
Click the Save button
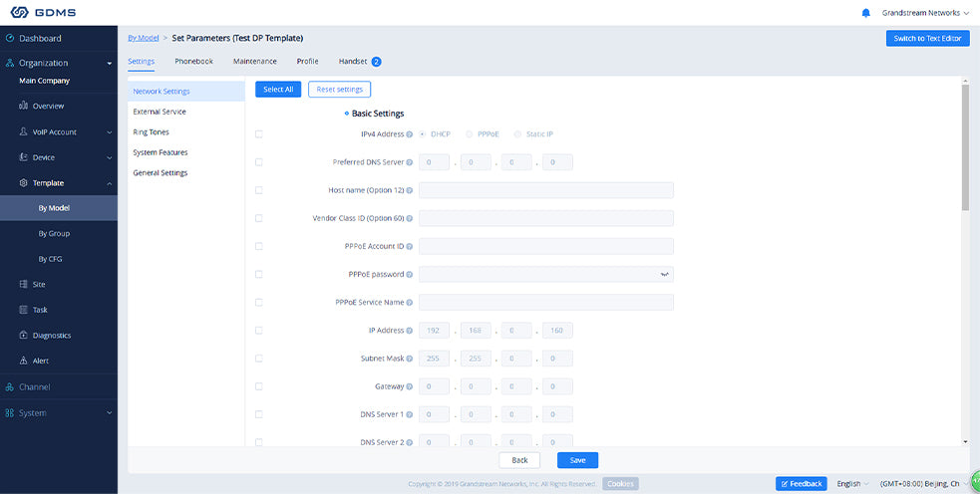click(577, 460)
